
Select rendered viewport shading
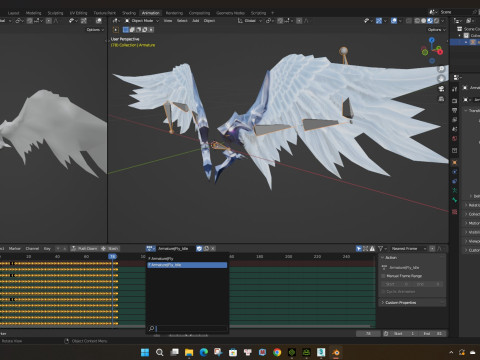pyautogui.click(x=436, y=21)
